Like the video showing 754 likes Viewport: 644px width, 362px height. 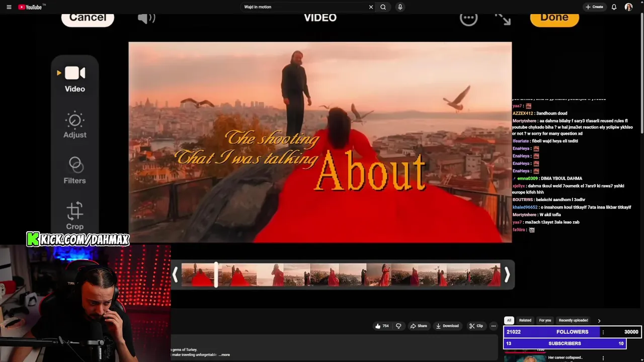pos(382,326)
